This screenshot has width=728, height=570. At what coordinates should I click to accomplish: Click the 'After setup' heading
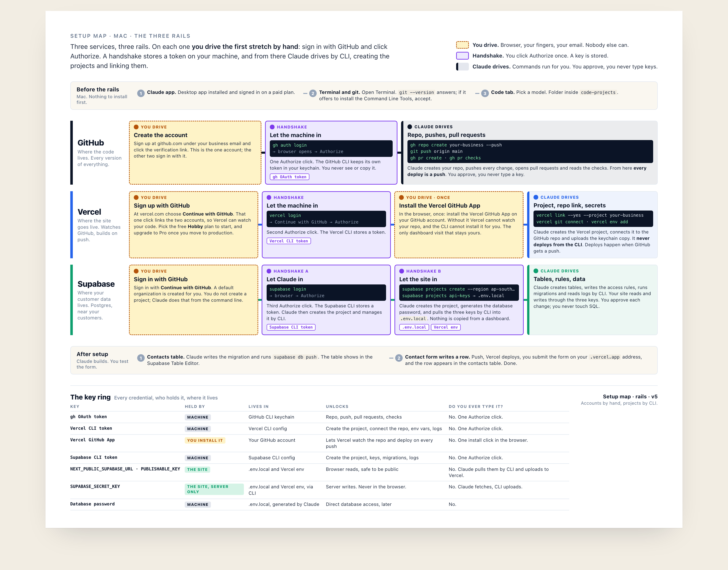pyautogui.click(x=93, y=354)
